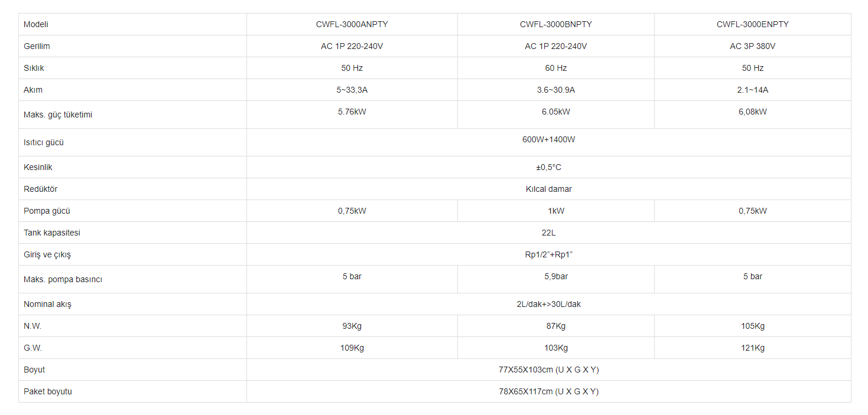
Task: Click the Rp1/2"+Rp1" inlet outlet value
Action: coord(548,254)
